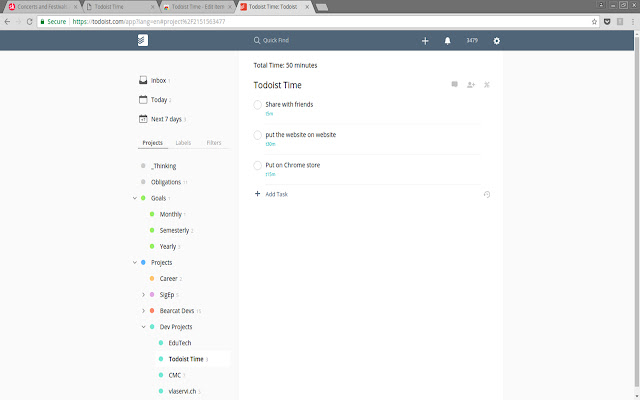Click the browser back arrow
The image size is (640, 400).
point(7,22)
